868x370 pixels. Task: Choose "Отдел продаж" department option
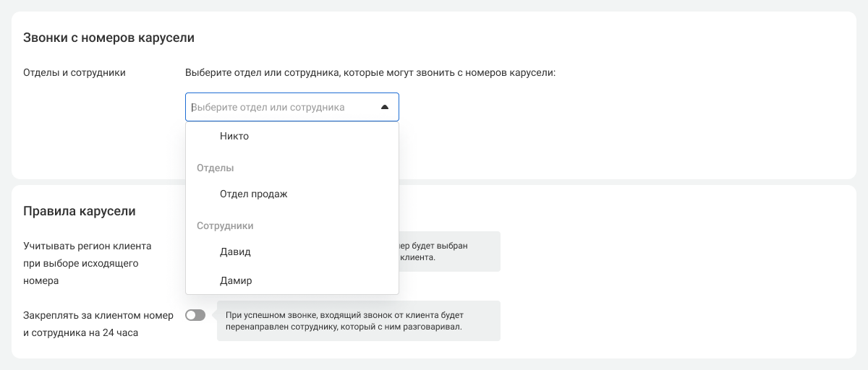point(254,194)
